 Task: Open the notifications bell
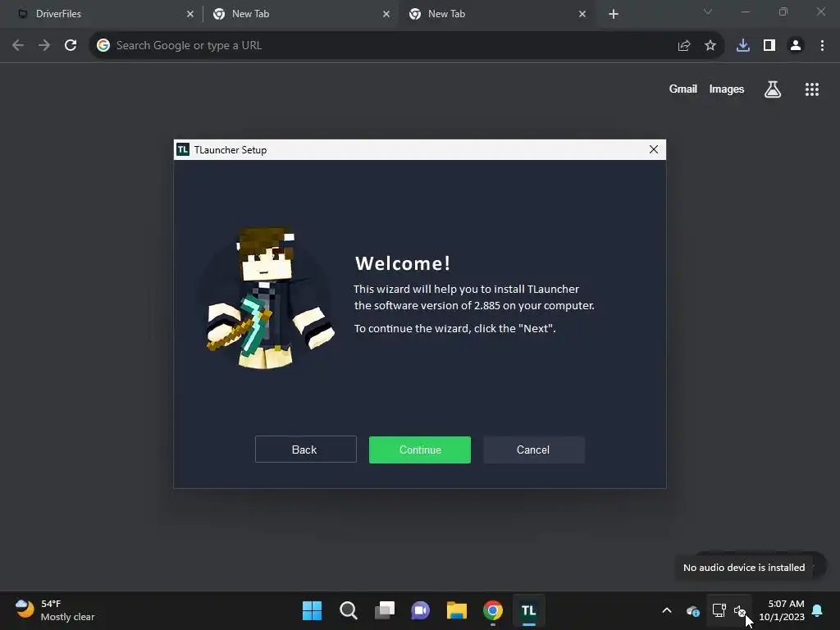click(x=817, y=610)
